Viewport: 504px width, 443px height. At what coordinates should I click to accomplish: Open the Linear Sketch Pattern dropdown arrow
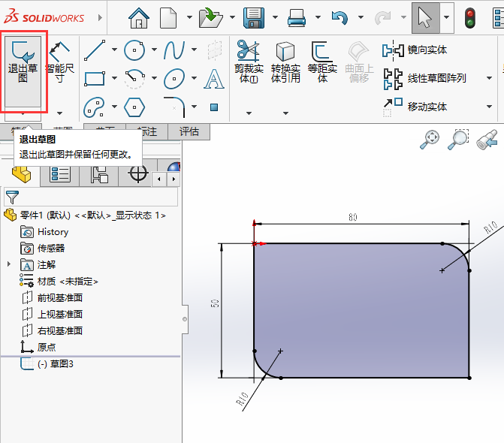(489, 78)
